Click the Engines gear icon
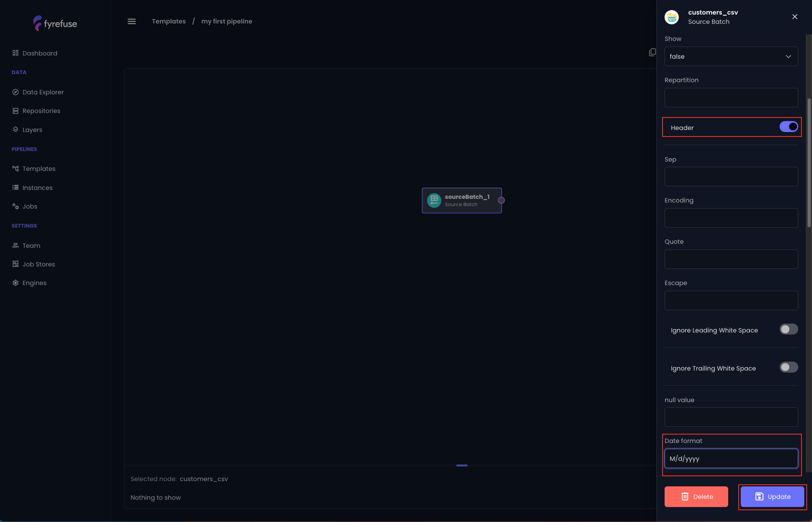Screen dimensions: 812x522 pyautogui.click(x=15, y=283)
